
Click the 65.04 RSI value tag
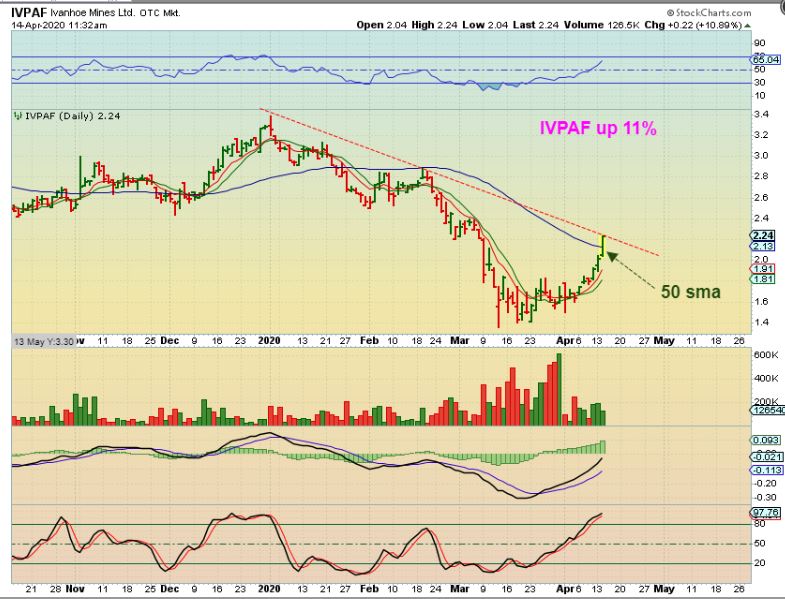click(x=764, y=60)
